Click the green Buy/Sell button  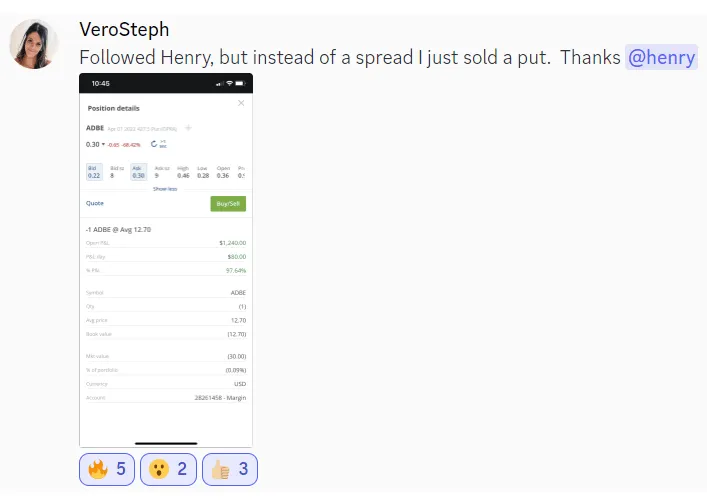pos(228,204)
